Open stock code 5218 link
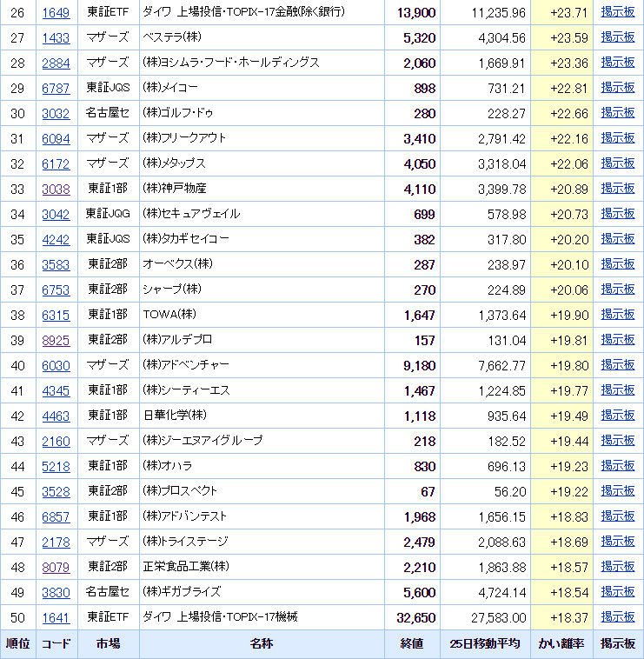Image resolution: width=644 pixels, height=659 pixels. coord(56,467)
